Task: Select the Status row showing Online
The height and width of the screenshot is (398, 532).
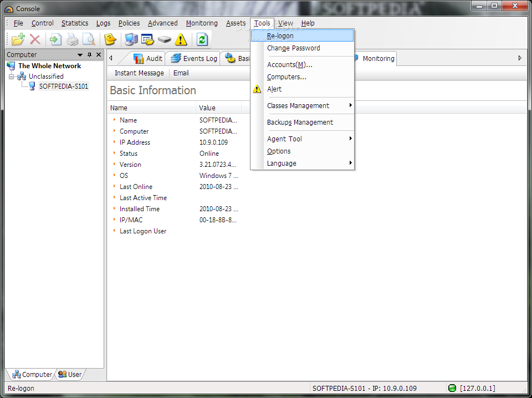Action: (175, 154)
